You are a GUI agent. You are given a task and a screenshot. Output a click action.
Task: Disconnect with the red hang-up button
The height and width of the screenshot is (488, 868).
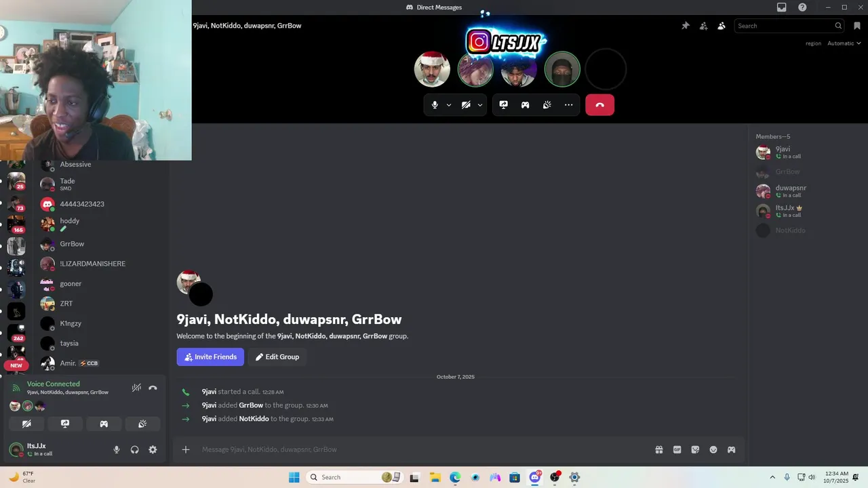[600, 105]
